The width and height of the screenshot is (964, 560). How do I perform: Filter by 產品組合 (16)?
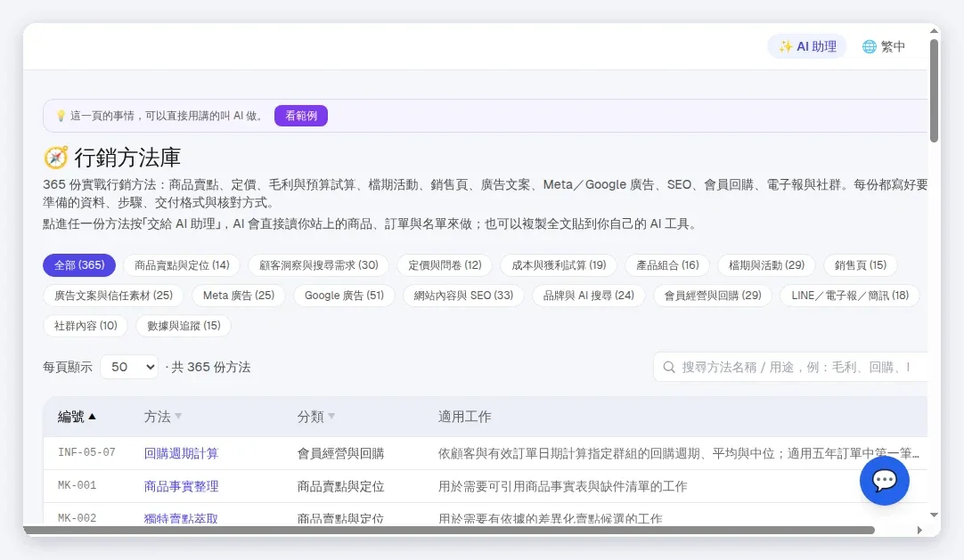coord(667,265)
